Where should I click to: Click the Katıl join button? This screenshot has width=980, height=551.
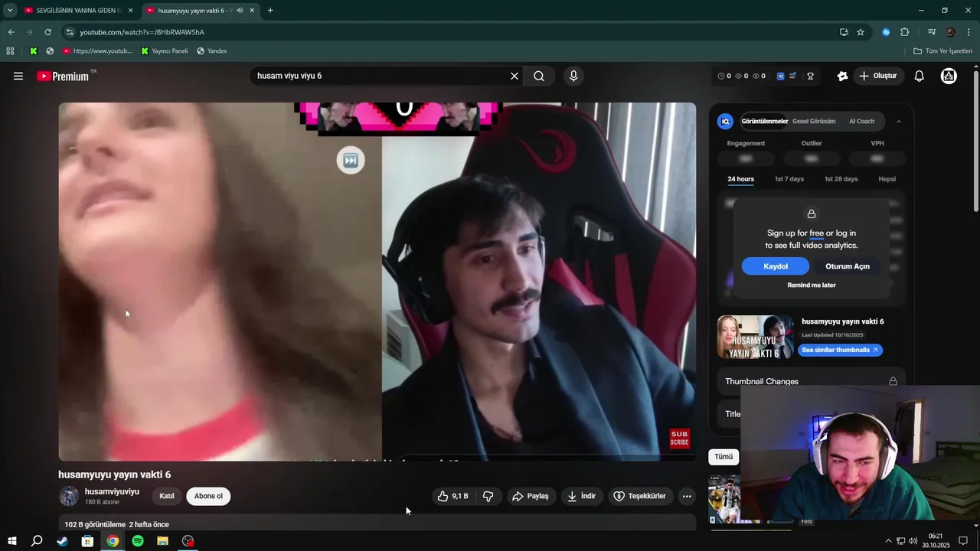[x=166, y=496]
